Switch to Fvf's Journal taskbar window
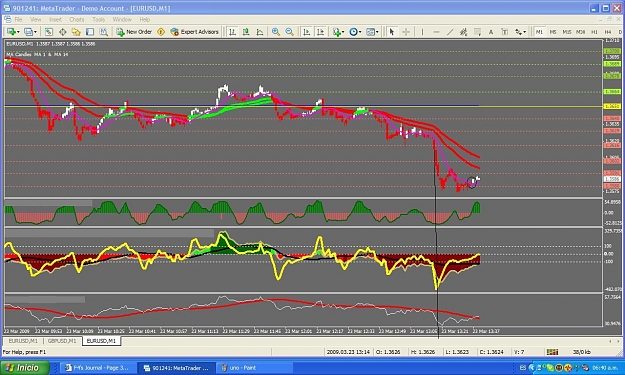This screenshot has height=375, width=625. point(98,368)
